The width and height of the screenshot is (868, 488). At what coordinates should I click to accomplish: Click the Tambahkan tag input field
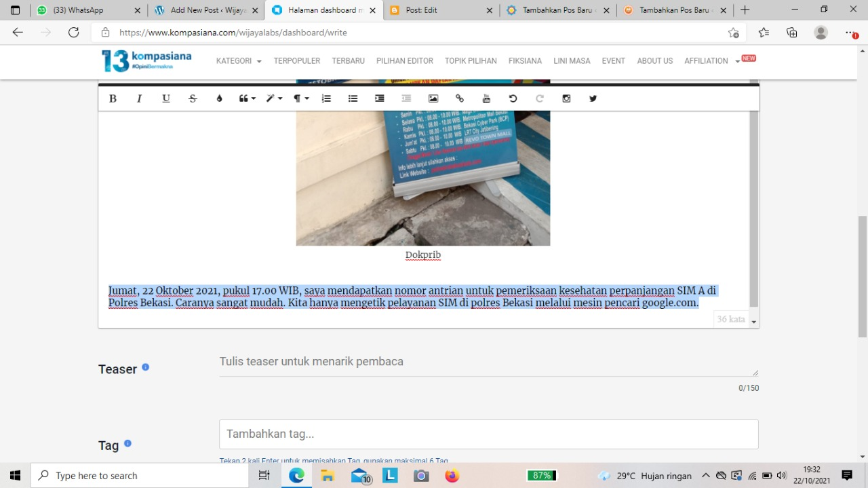pos(488,434)
